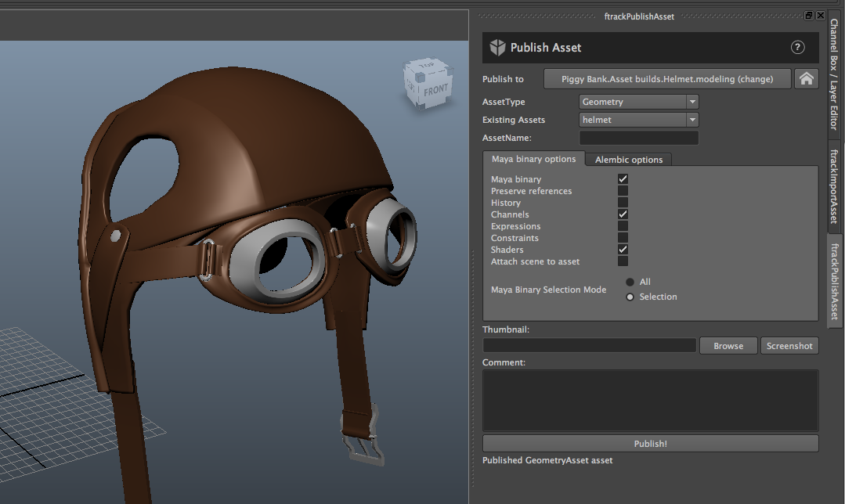Open the help question mark icon

click(797, 48)
